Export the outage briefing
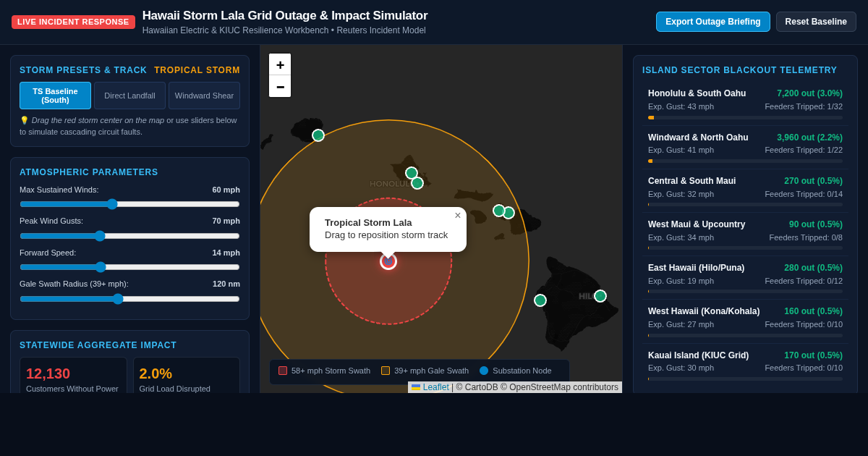The image size is (868, 456). tap(713, 22)
